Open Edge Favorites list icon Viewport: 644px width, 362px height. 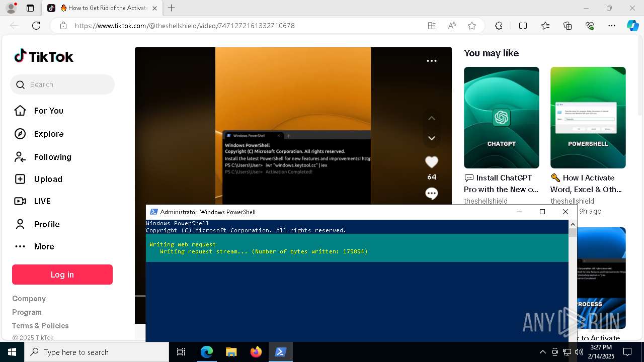tap(545, 26)
